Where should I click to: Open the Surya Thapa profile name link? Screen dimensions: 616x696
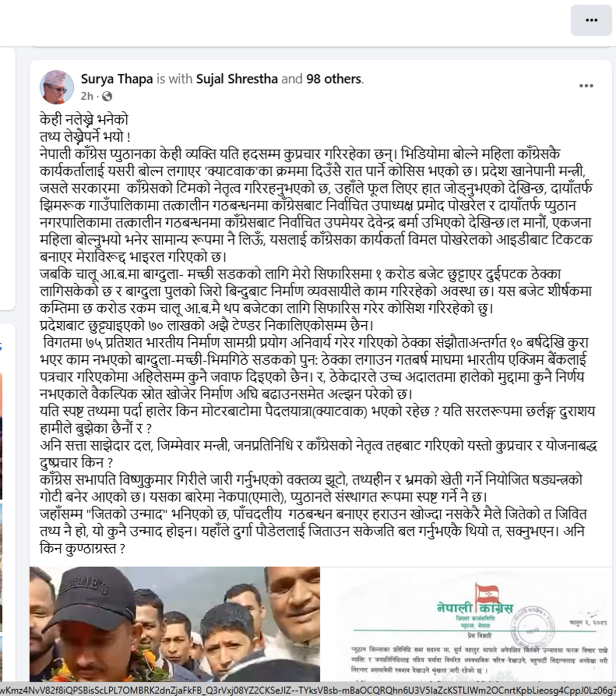(x=117, y=79)
